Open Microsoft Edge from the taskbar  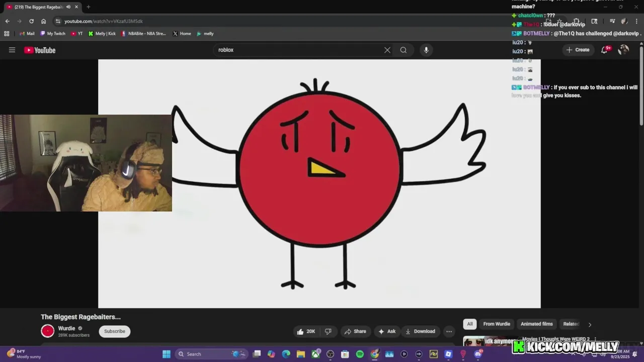coord(286,354)
